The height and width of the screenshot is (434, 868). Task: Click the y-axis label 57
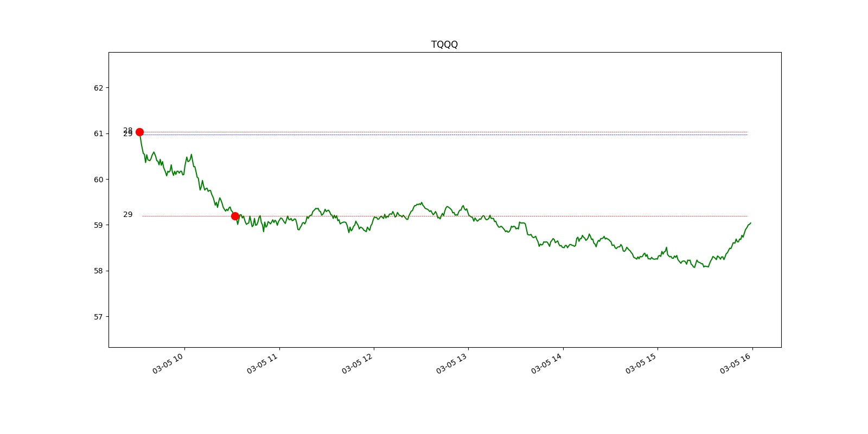(98, 317)
